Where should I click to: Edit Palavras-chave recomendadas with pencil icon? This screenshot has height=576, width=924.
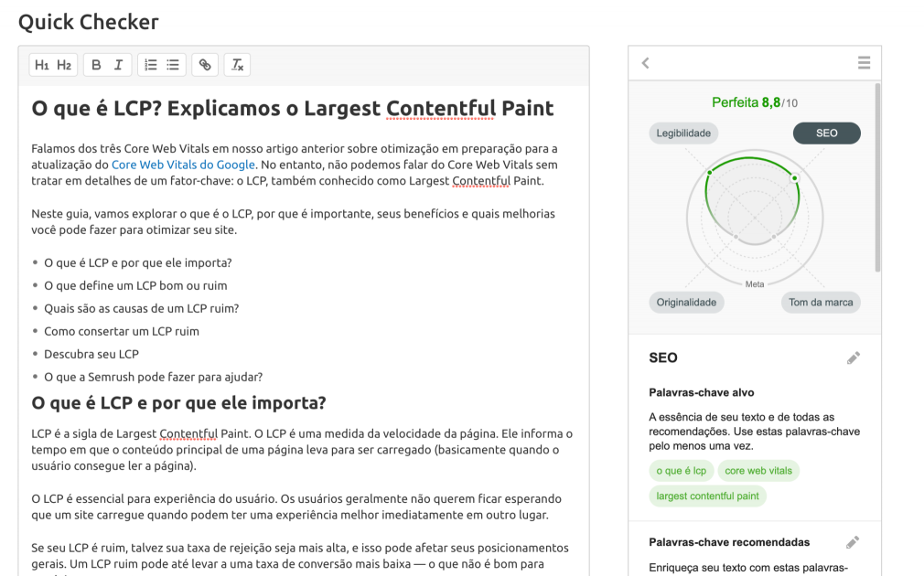(852, 542)
